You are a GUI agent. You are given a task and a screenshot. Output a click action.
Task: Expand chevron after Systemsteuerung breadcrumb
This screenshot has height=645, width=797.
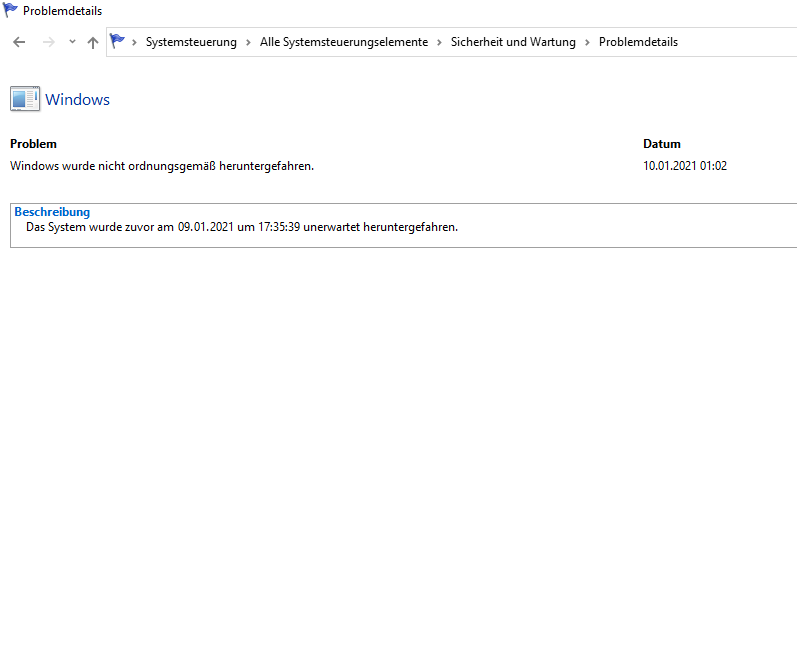248,42
